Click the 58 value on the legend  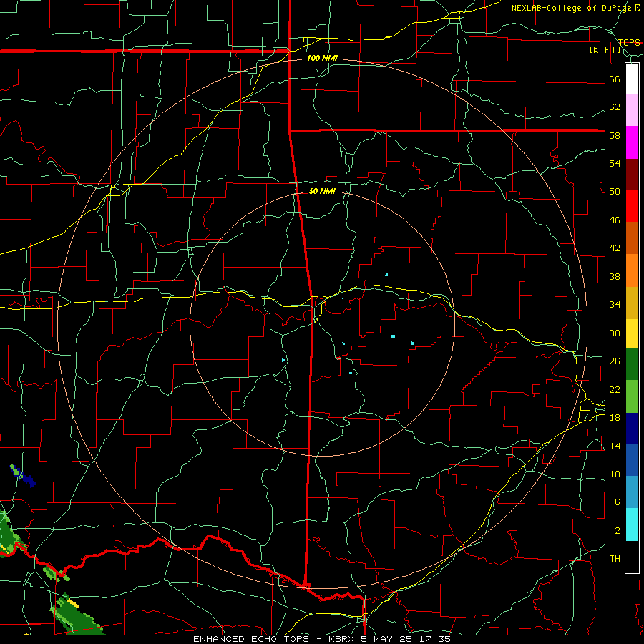[615, 135]
